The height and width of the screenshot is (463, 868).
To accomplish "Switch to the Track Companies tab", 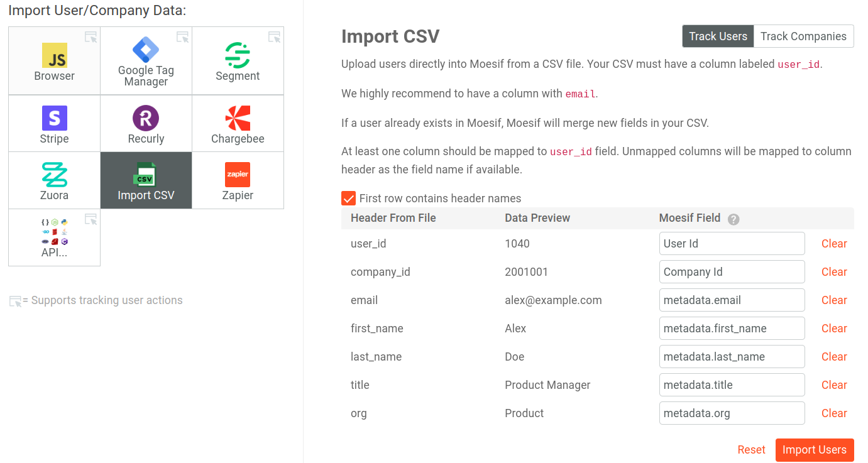I will click(803, 36).
